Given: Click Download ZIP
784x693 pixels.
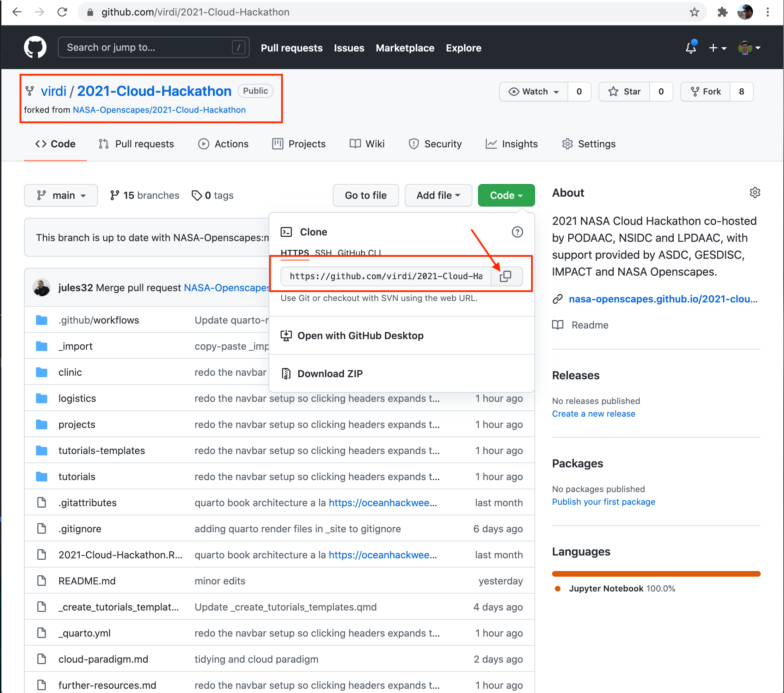Looking at the screenshot, I should click(x=330, y=374).
